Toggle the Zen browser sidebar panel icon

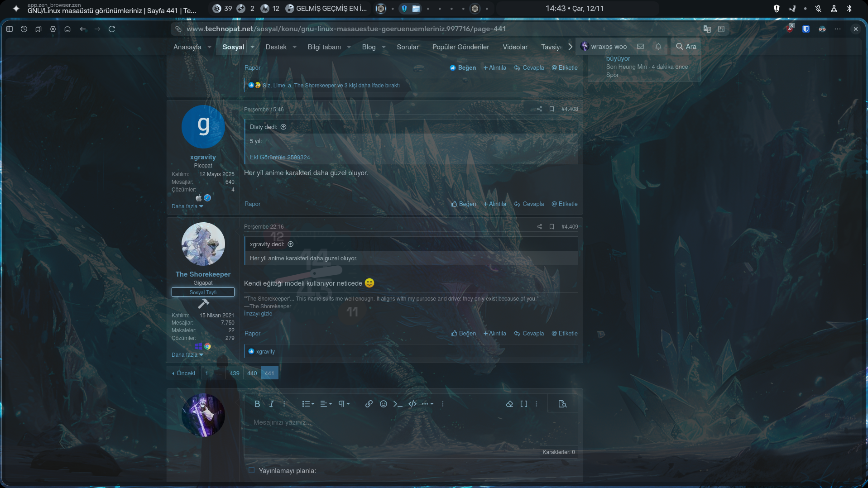click(x=10, y=29)
